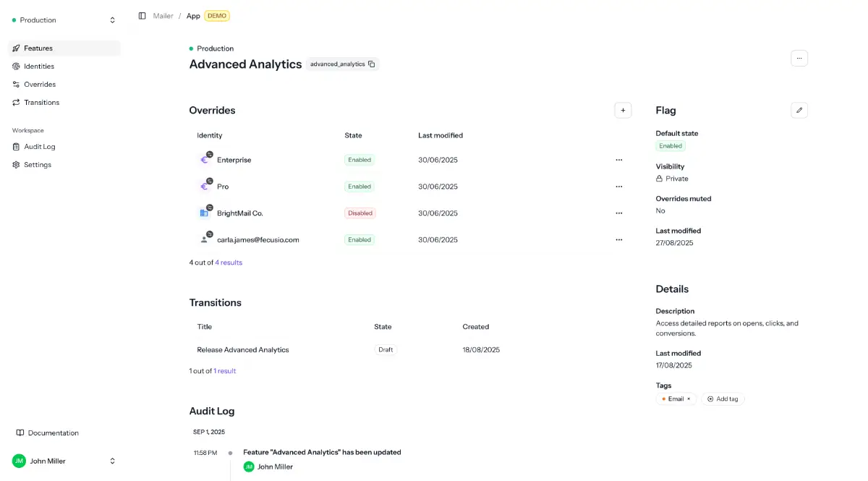Open Settings from the sidebar
Image resolution: width=868 pixels, height=481 pixels.
[38, 165]
